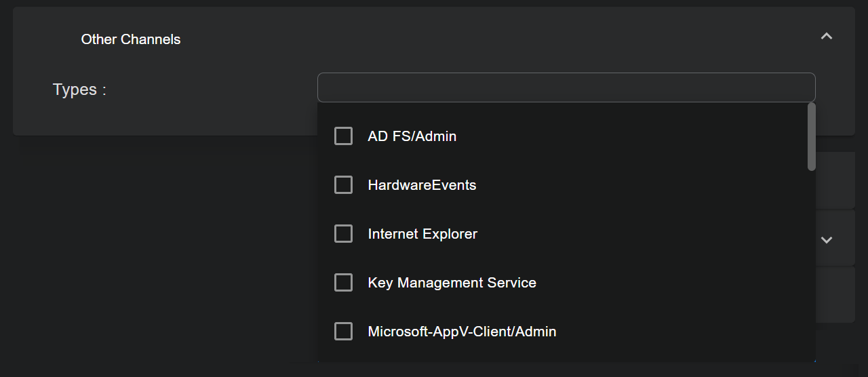Click the panel sliver above the down-chevron panel
Viewport: 868px width, 377px height.
click(835, 180)
